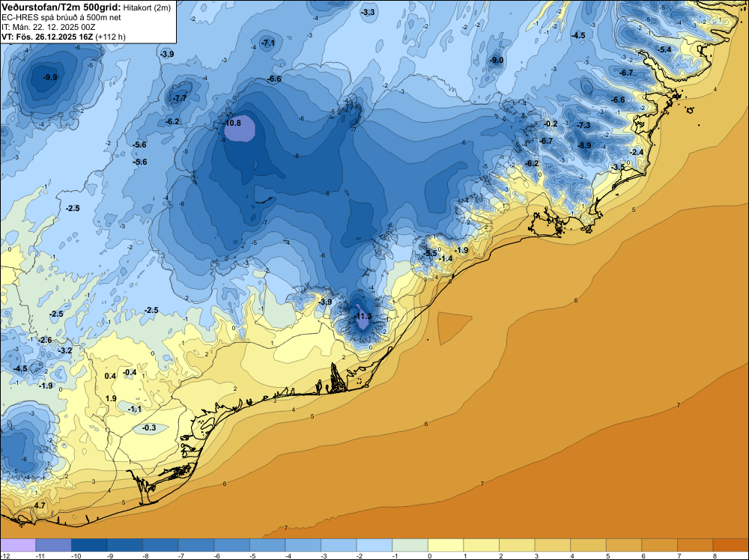The width and height of the screenshot is (749, 560).
Task: Click the -7.1 temperature label
Action: [267, 43]
